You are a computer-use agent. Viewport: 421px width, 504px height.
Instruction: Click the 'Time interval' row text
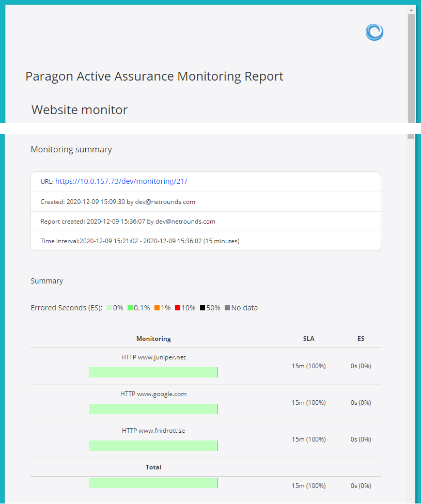(x=140, y=241)
